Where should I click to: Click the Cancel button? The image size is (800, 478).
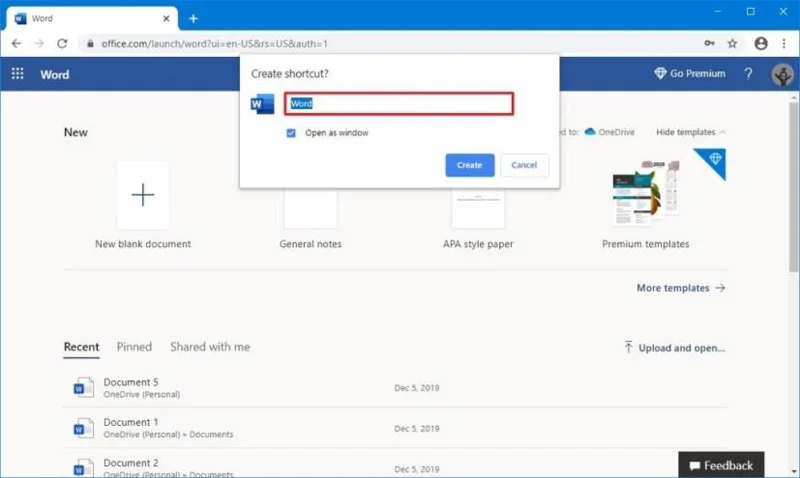[x=524, y=165]
